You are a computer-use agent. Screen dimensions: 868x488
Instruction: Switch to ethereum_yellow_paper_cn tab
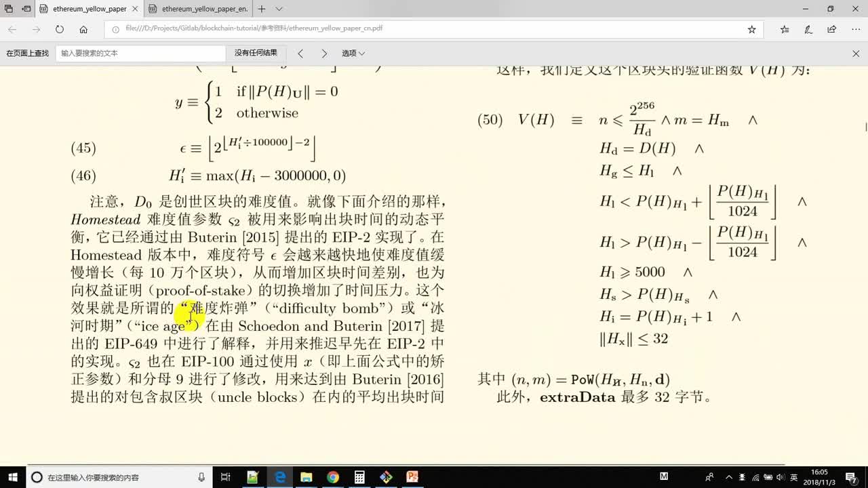pos(90,9)
